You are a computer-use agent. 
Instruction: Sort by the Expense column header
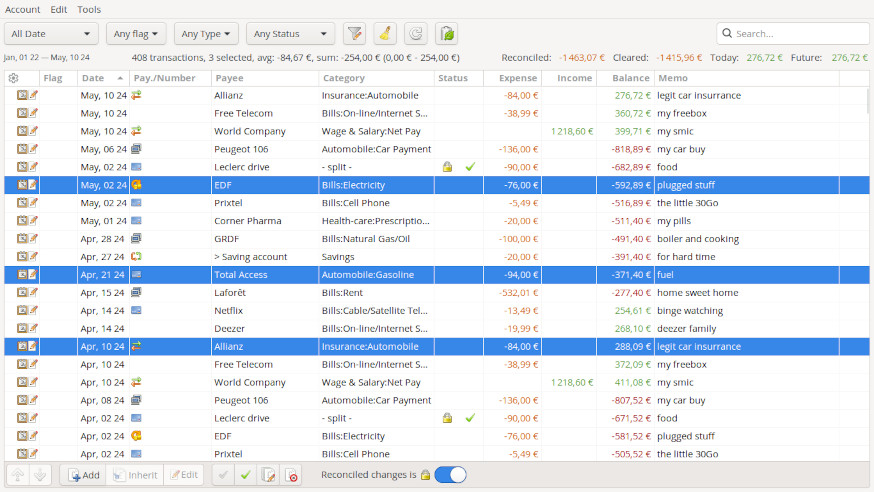coord(512,78)
